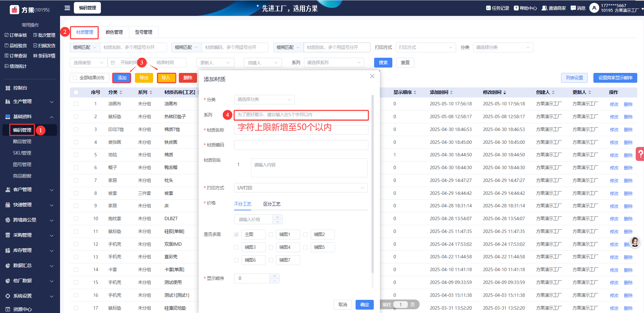
Task: Click the user avatar icon
Action: click(x=594, y=8)
